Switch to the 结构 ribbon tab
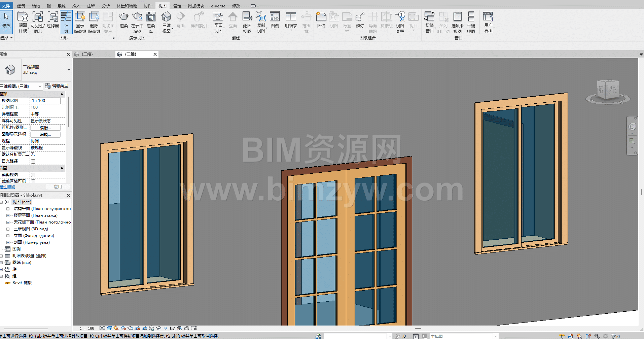Image resolution: width=644 pixels, height=339 pixels. [36, 6]
